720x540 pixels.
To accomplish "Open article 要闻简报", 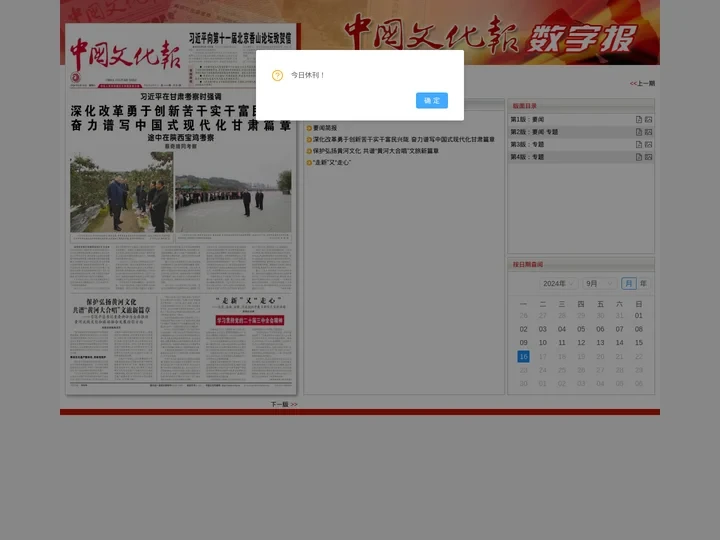I will click(325, 128).
